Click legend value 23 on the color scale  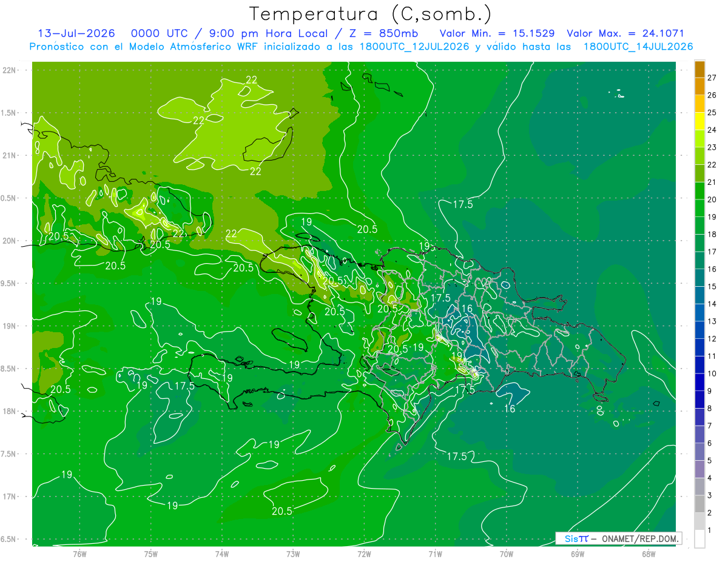pyautogui.click(x=713, y=147)
